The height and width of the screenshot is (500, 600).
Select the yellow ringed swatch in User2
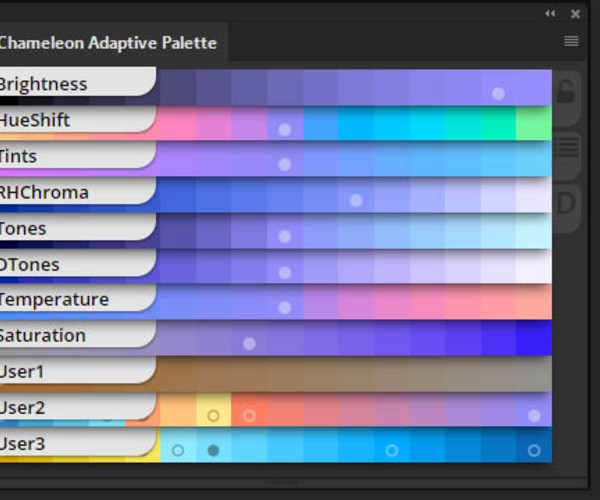tap(214, 409)
